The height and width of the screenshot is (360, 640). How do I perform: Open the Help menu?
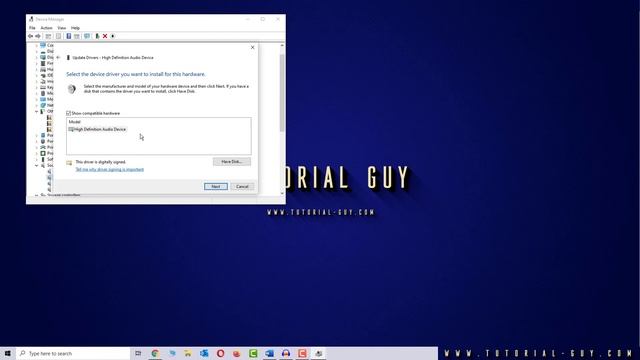(76, 28)
